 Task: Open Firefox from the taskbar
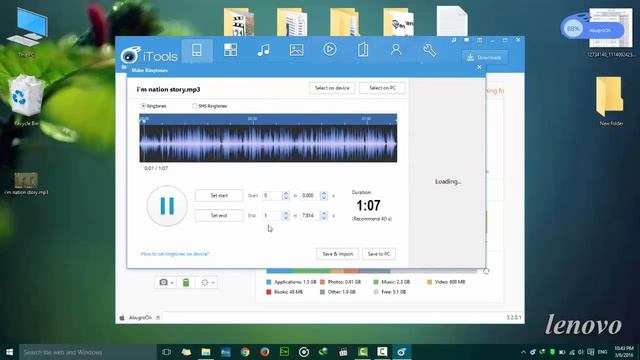264,352
